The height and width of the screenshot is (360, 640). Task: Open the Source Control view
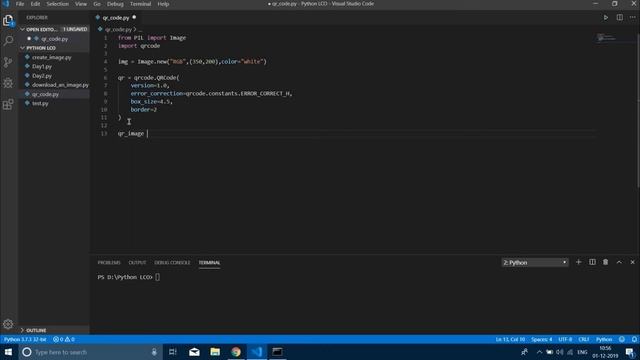8,62
